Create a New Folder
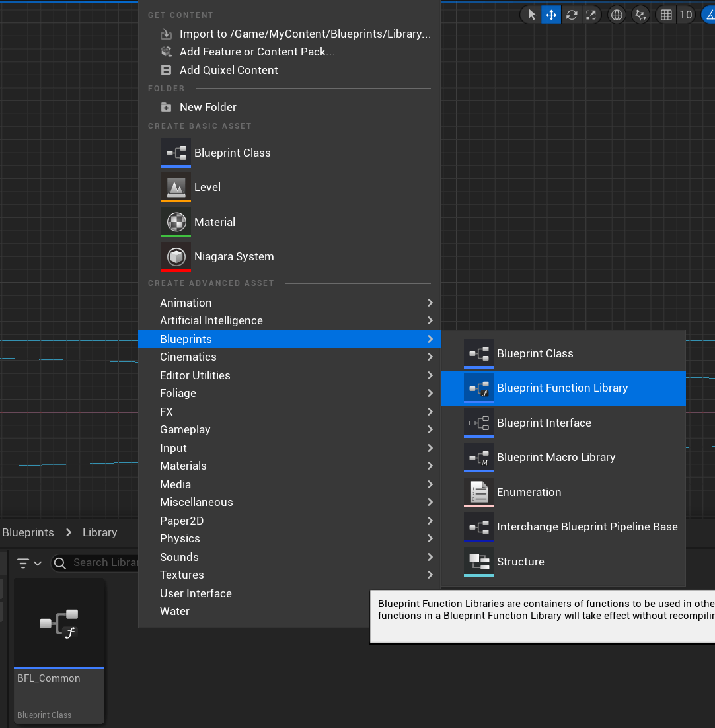This screenshot has height=728, width=715. click(x=289, y=107)
